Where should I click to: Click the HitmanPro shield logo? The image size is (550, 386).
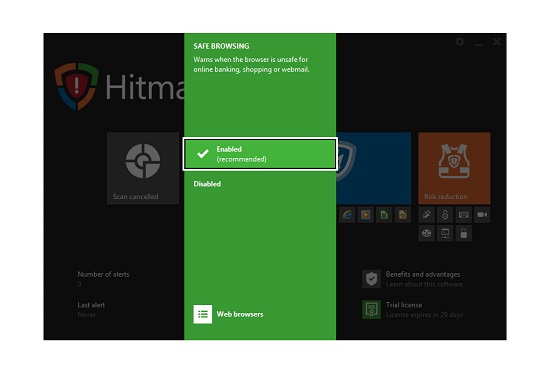click(x=76, y=86)
